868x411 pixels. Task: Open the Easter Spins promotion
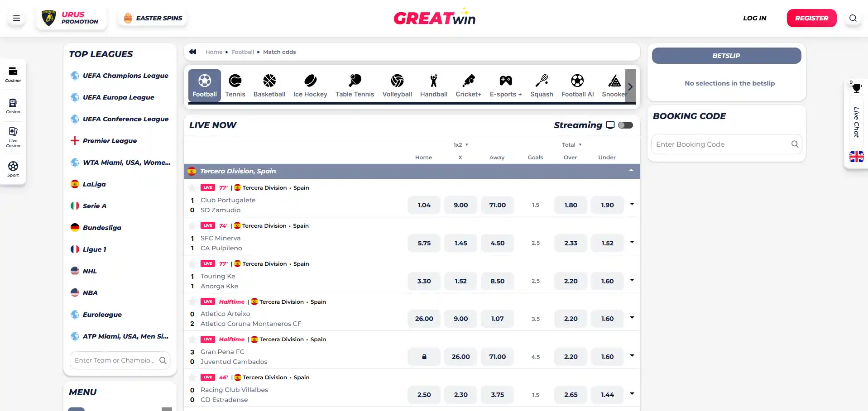pyautogui.click(x=153, y=18)
